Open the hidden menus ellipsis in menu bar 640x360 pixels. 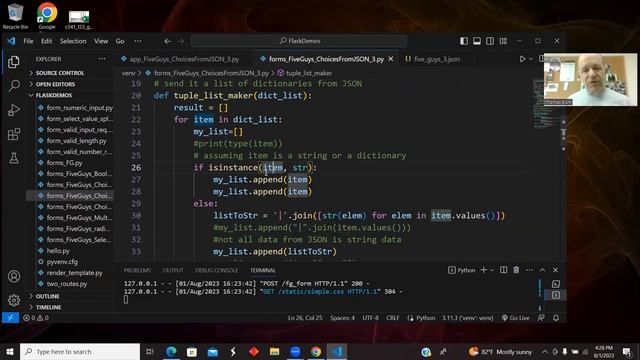(x=138, y=41)
